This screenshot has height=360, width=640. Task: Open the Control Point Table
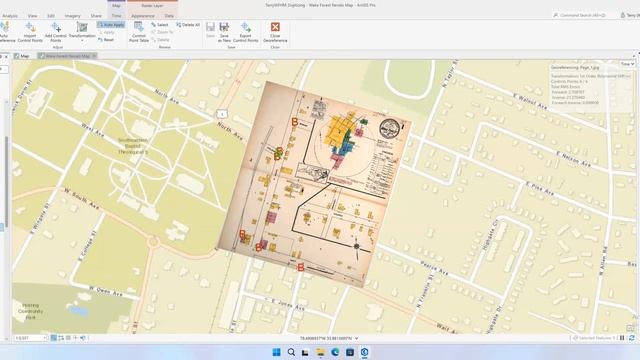[x=139, y=32]
